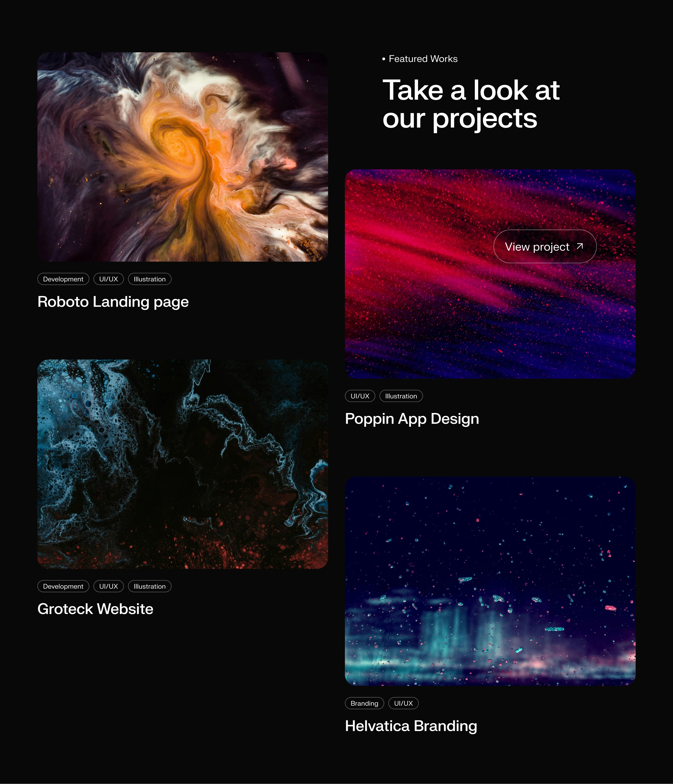Select Branding tag above Helvatica Branding
The image size is (673, 784).
click(x=364, y=703)
